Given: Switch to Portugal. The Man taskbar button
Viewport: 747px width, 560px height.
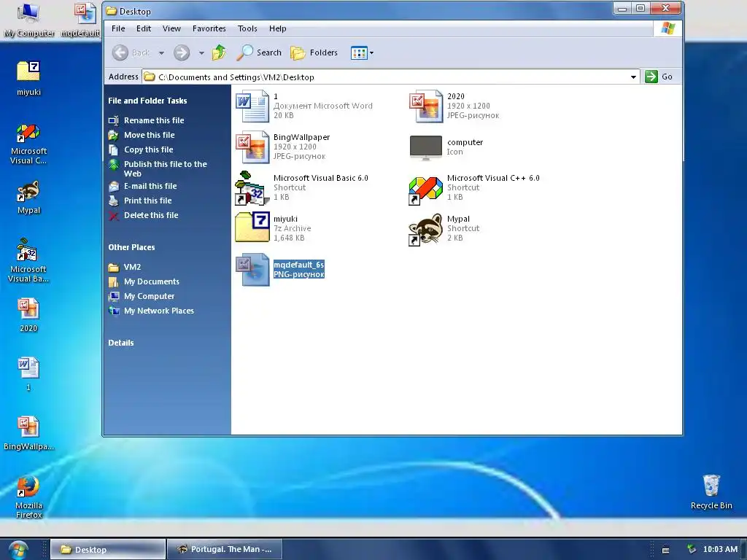Looking at the screenshot, I should click(x=225, y=550).
